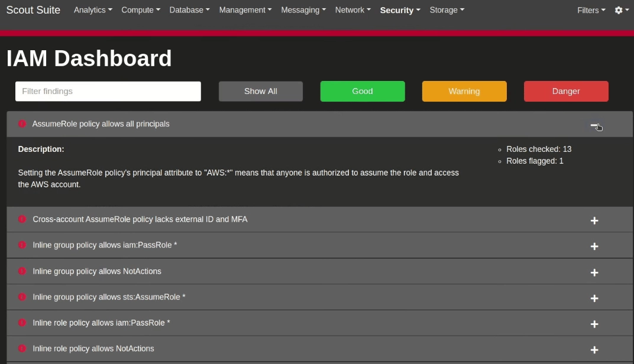Click Inline role policy allows iam:PassRole title
634x364 pixels.
coord(101,323)
